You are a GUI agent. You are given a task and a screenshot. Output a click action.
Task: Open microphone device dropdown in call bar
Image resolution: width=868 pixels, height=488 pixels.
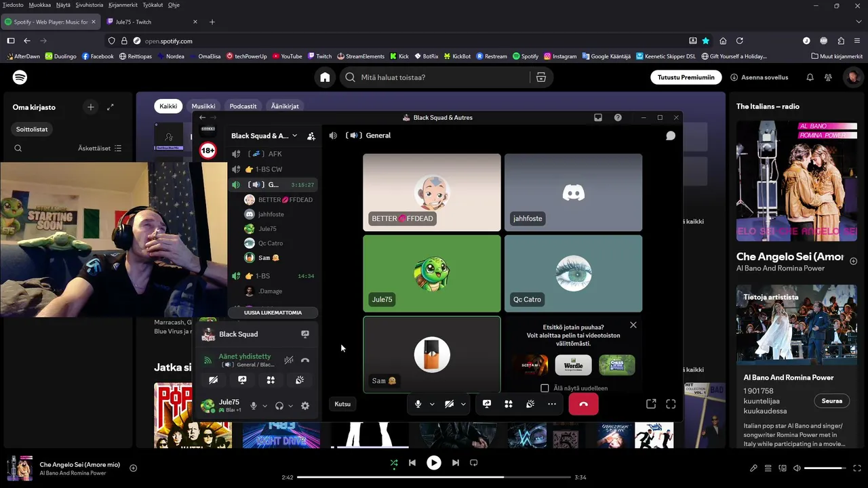432,404
